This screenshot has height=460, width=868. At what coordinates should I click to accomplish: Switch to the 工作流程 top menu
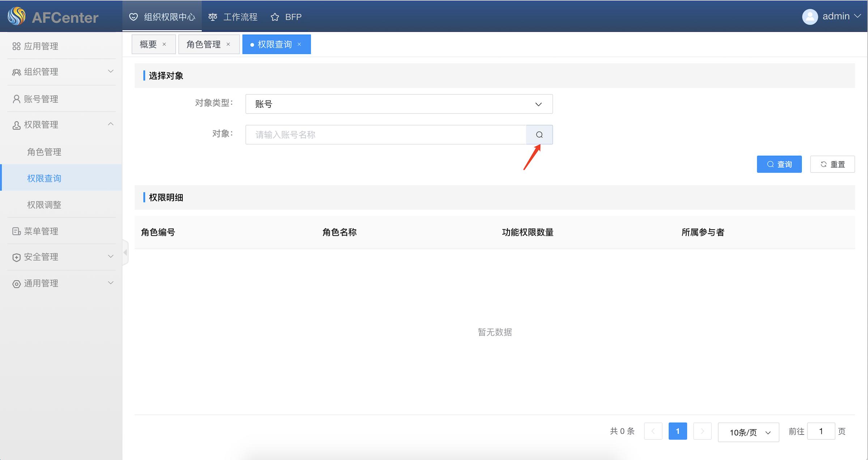click(233, 17)
